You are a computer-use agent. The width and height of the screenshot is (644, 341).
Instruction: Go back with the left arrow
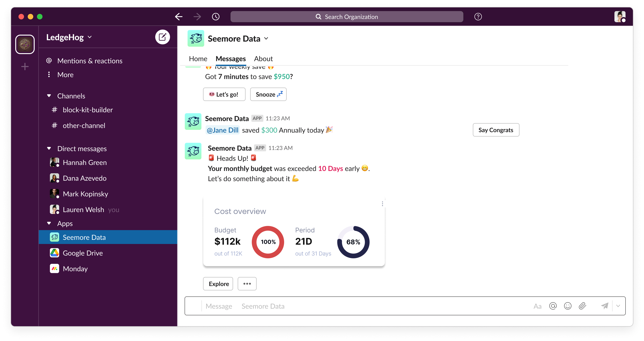tap(179, 17)
